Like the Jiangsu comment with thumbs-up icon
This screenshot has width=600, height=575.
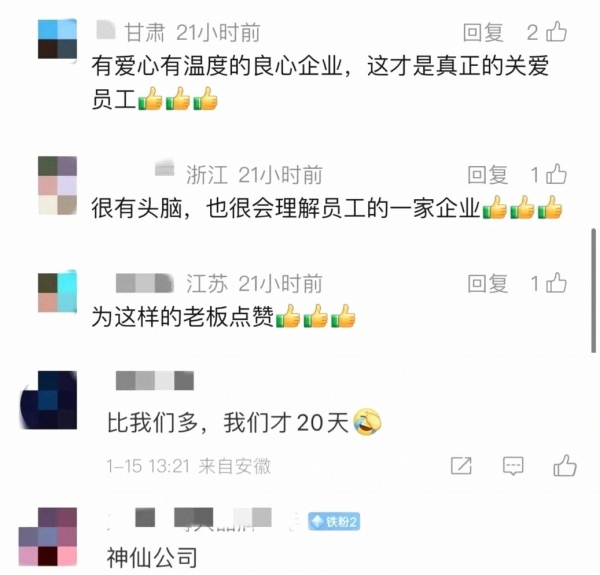(556, 283)
